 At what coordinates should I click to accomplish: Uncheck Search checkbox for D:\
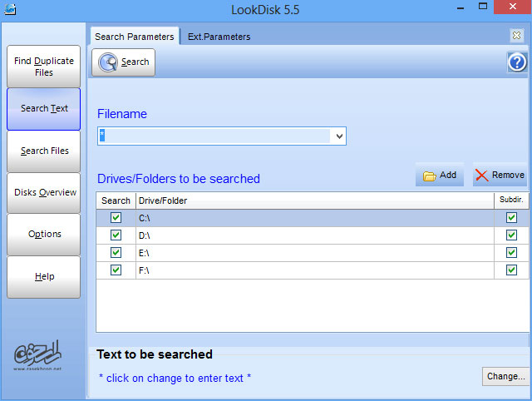[116, 235]
